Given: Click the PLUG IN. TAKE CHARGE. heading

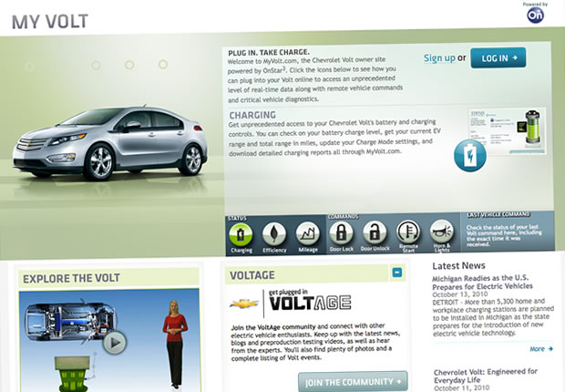Looking at the screenshot, I should 269,53.
